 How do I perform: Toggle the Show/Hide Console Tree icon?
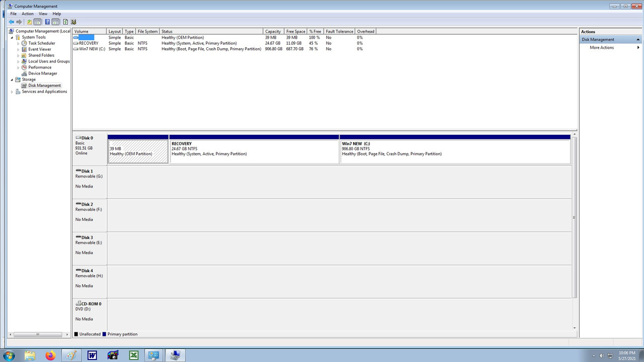[37, 22]
